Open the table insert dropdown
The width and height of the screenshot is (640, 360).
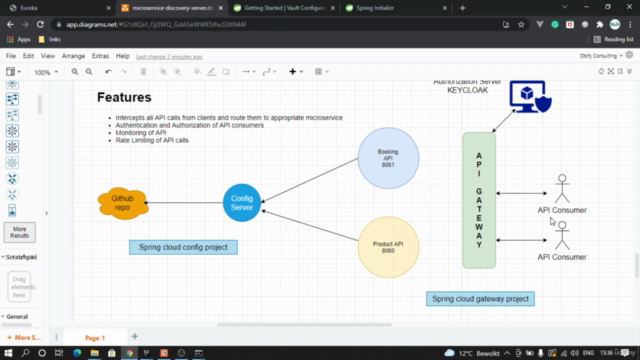[x=322, y=72]
